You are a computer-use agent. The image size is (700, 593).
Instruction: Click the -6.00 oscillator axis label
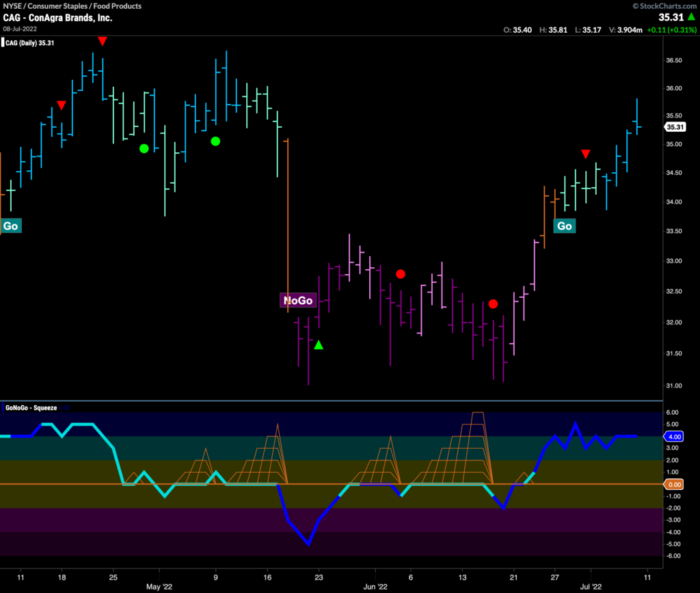673,556
